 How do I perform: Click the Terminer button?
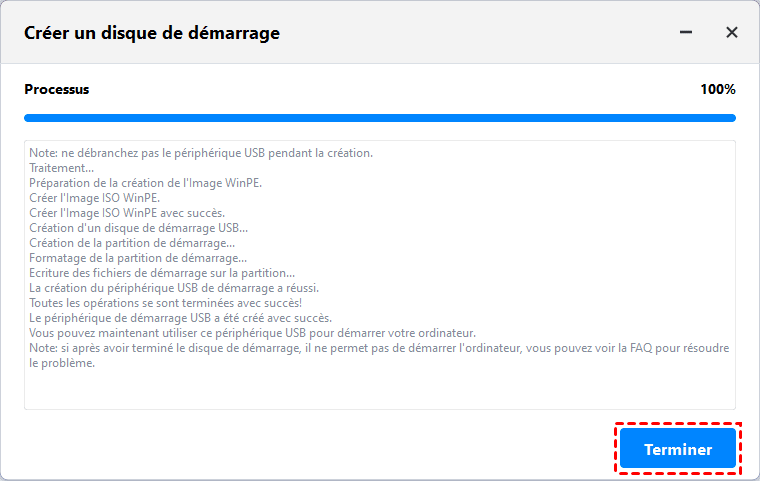(678, 450)
